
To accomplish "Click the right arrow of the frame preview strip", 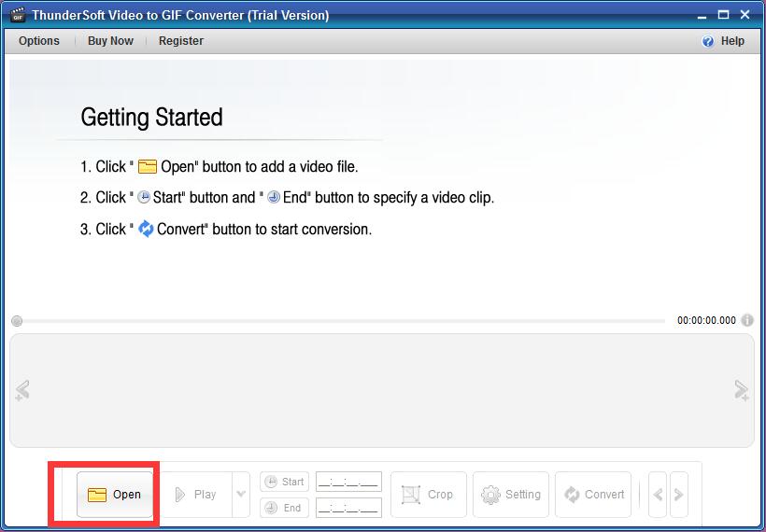I will click(x=742, y=390).
